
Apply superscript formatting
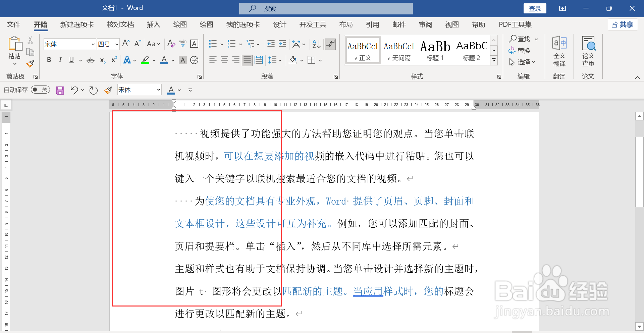tap(114, 60)
